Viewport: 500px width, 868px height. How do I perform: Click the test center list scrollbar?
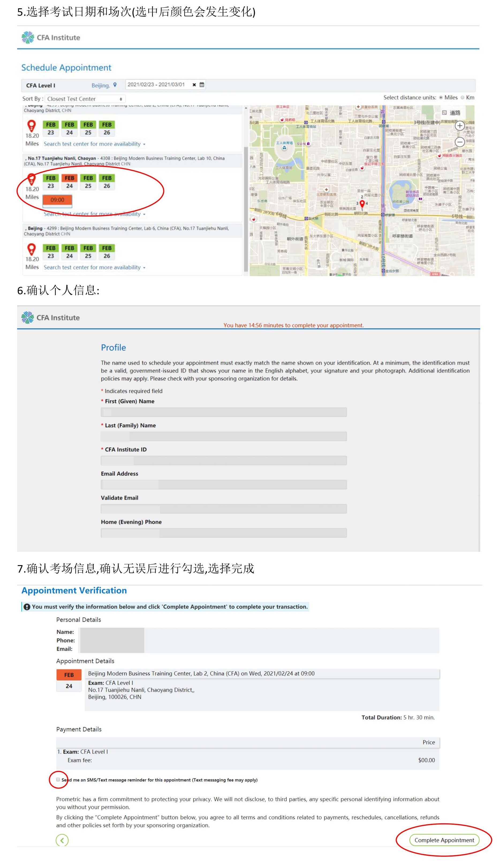[245, 209]
